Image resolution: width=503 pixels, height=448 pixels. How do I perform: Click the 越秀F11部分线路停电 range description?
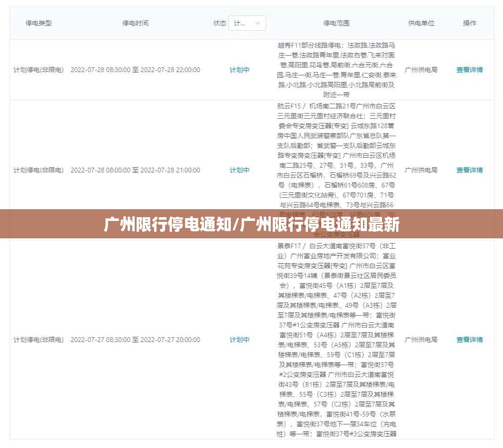336,70
